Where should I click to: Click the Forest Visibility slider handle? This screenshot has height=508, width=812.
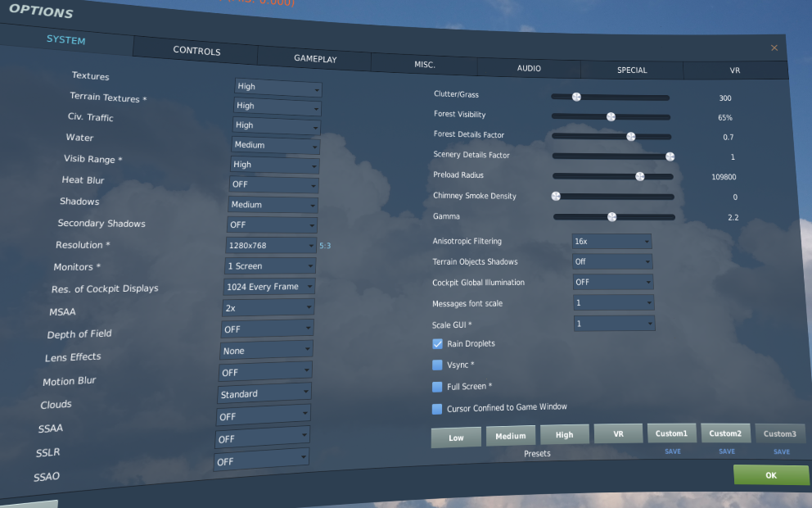click(x=611, y=116)
